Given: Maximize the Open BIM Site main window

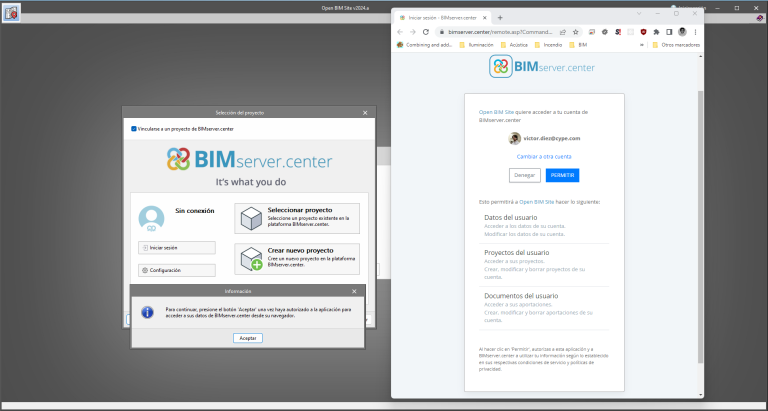Looking at the screenshot, I should coord(737,8).
